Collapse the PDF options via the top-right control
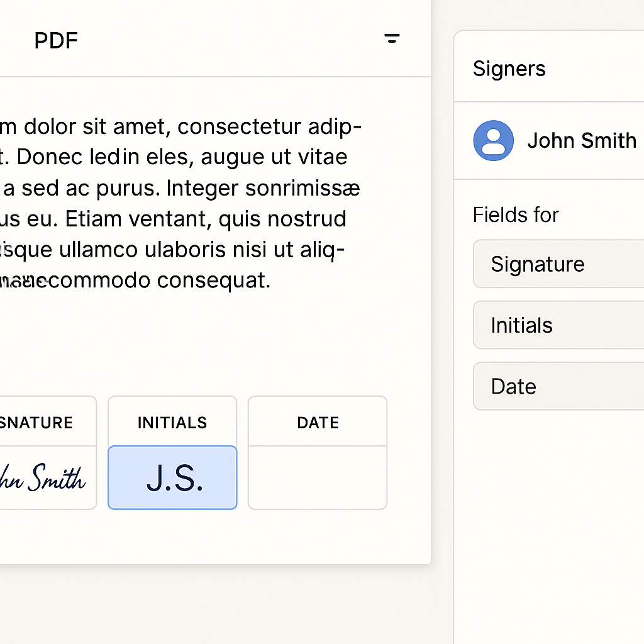Image resolution: width=644 pixels, height=644 pixels. tap(391, 38)
